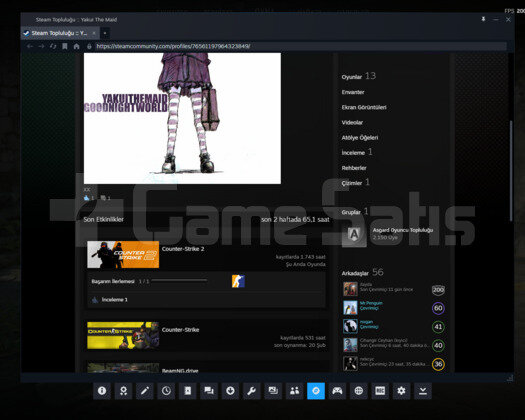This screenshot has width=525, height=420.
Task: Open the İnceleme 1 review link under CS2
Action: 115,300
